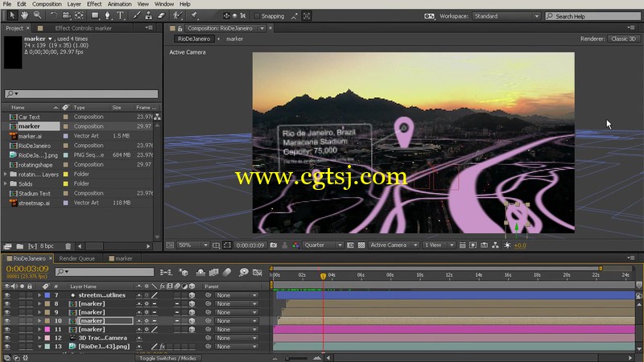Open the Active Camera view dropdown
This screenshot has width=644, height=362.
point(394,245)
